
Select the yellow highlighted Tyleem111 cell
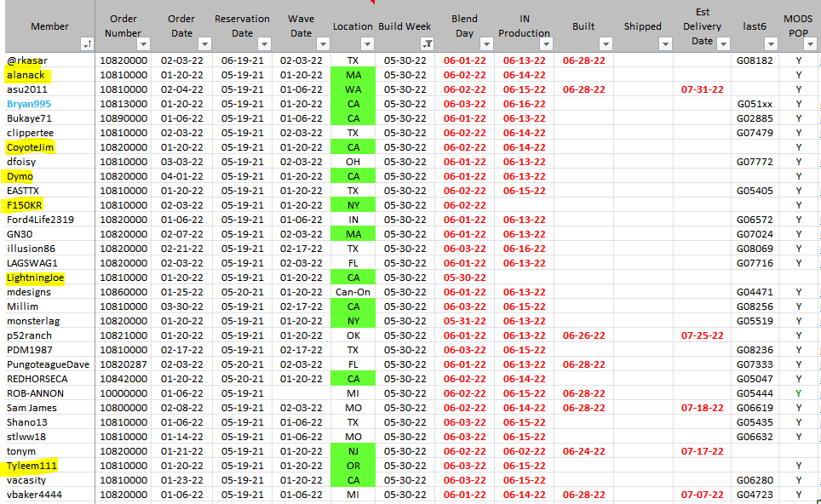tap(32, 466)
